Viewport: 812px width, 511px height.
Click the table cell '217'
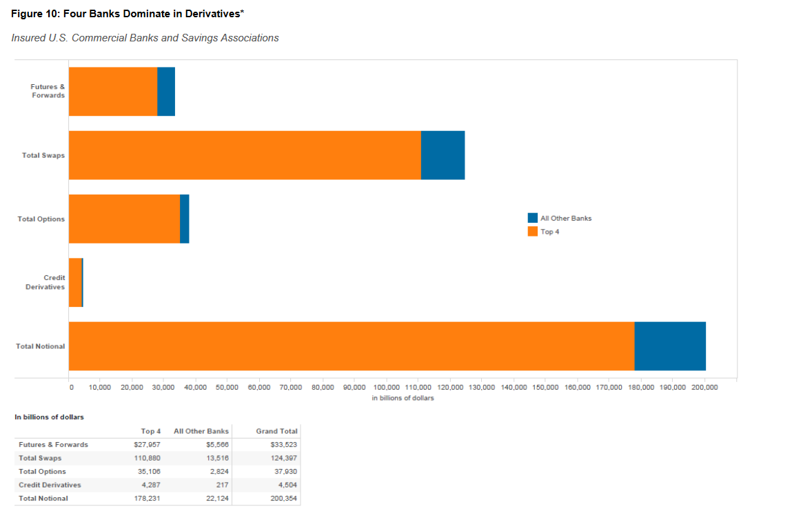pyautogui.click(x=223, y=485)
